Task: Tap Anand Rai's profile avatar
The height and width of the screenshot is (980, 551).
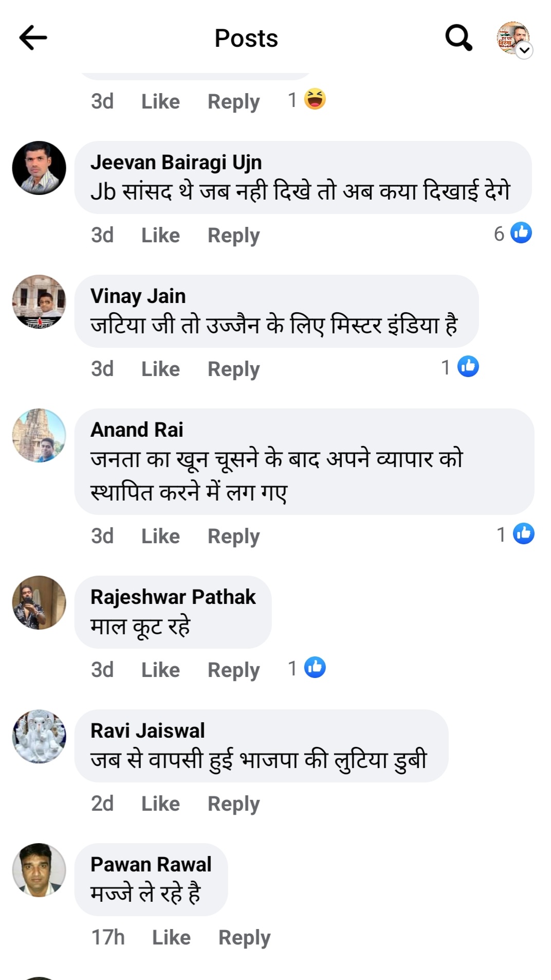Action: (x=39, y=435)
